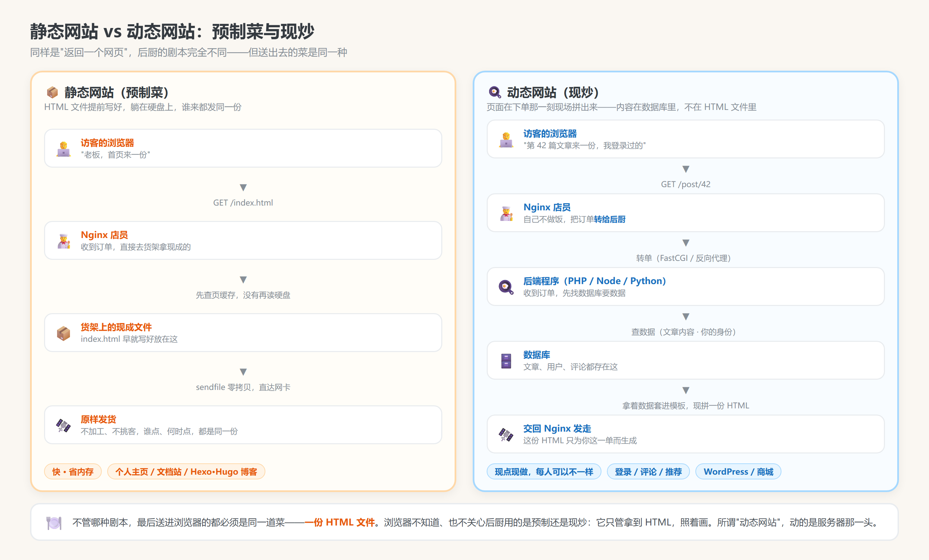Click the 原样发货 title

tap(98, 419)
